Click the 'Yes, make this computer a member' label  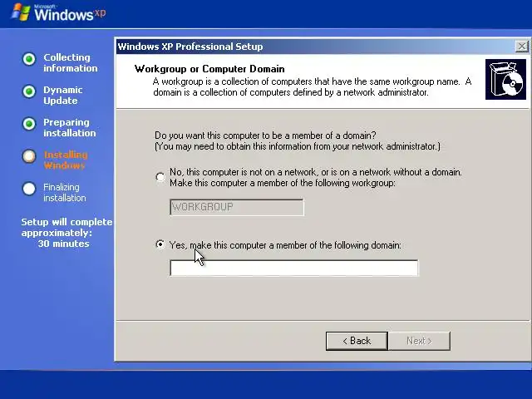pos(285,245)
